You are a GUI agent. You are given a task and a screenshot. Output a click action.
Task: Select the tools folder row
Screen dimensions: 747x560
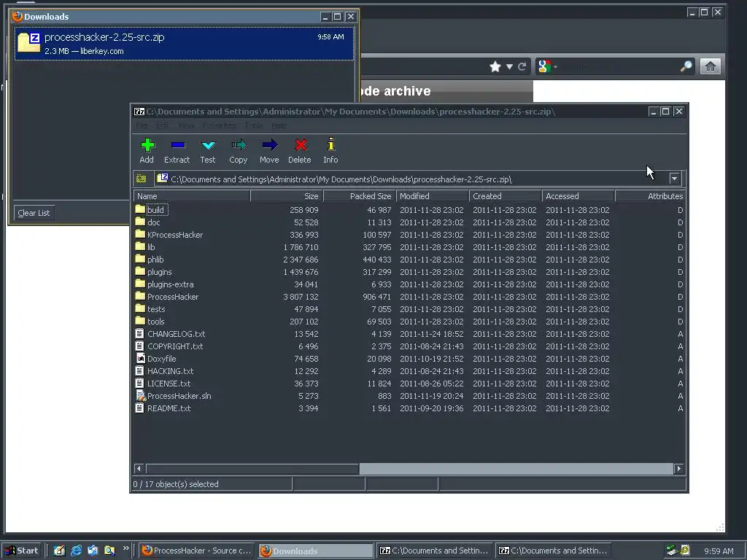[409, 321]
